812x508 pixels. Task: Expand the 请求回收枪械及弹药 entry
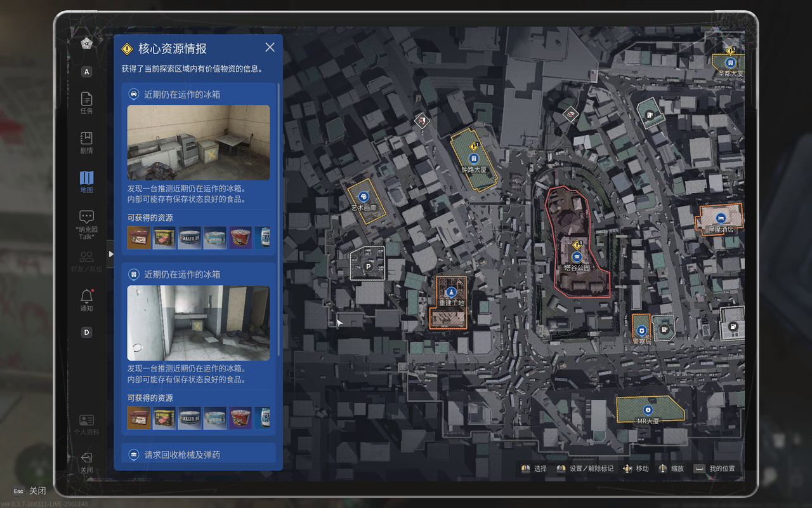click(x=198, y=455)
